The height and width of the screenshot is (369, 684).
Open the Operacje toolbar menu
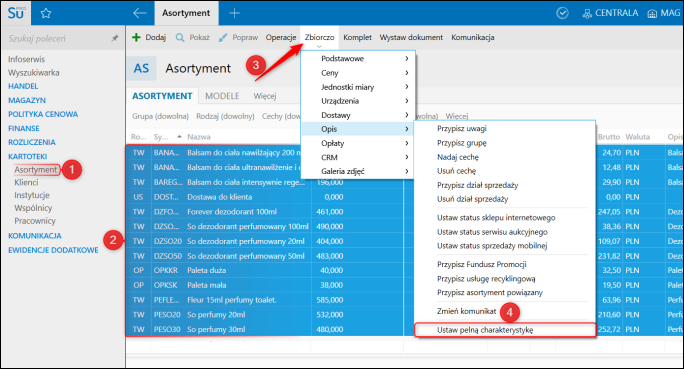[x=281, y=38]
